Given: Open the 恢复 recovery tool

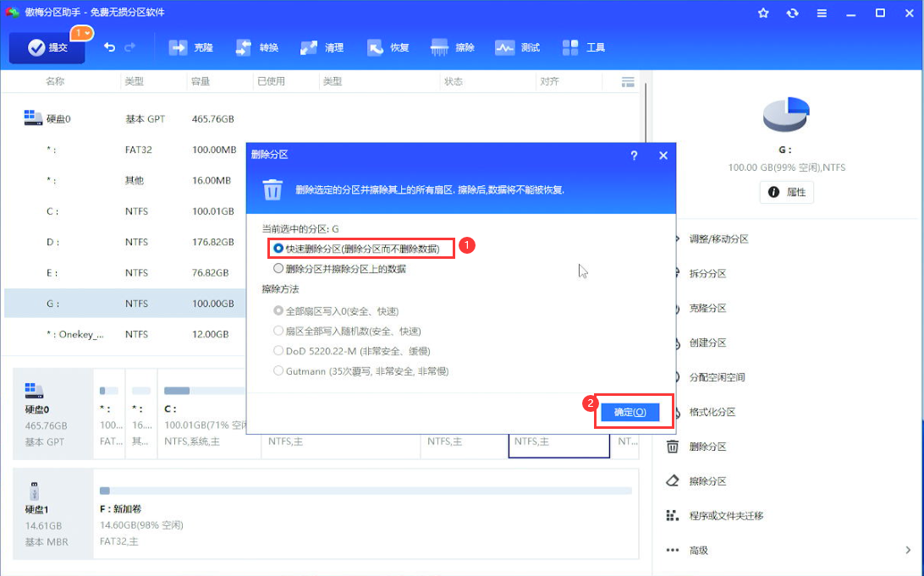Looking at the screenshot, I should click(388, 47).
